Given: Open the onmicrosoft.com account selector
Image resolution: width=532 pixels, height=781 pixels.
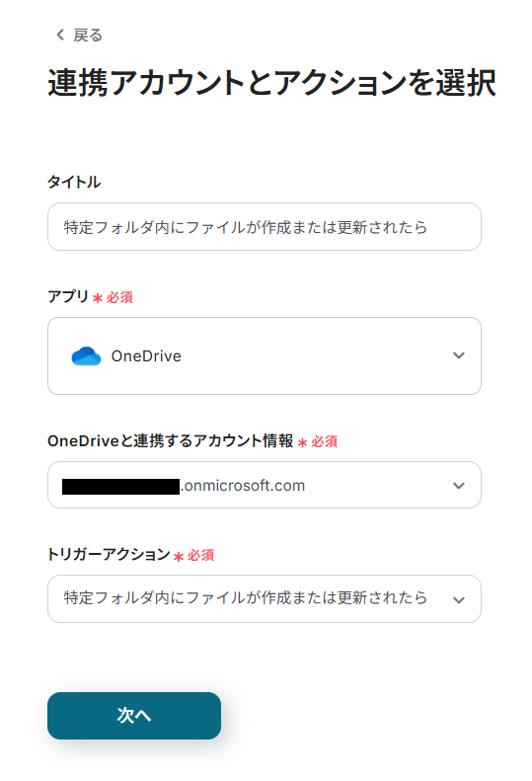Looking at the screenshot, I should tap(265, 485).
